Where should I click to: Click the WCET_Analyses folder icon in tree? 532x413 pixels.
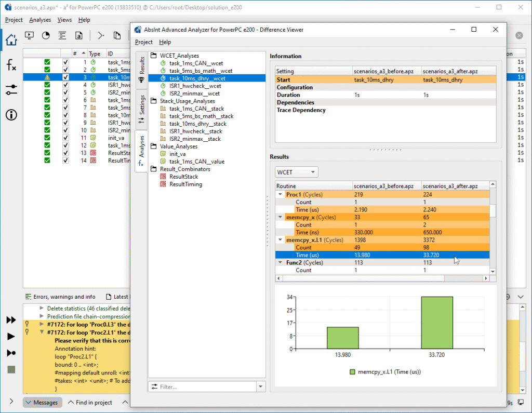tap(154, 55)
